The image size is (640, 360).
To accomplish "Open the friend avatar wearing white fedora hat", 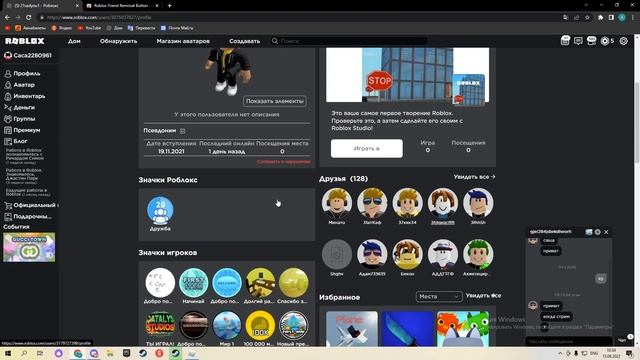I will 443,254.
